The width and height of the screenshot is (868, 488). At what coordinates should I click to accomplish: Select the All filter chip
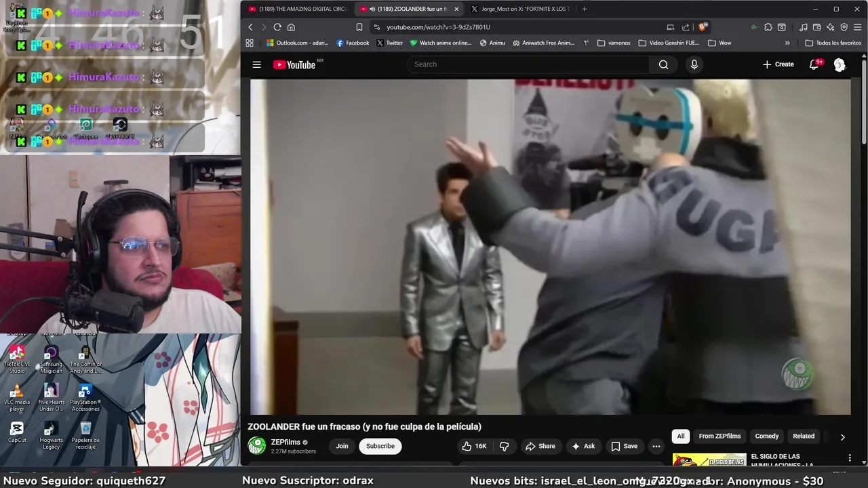click(681, 436)
